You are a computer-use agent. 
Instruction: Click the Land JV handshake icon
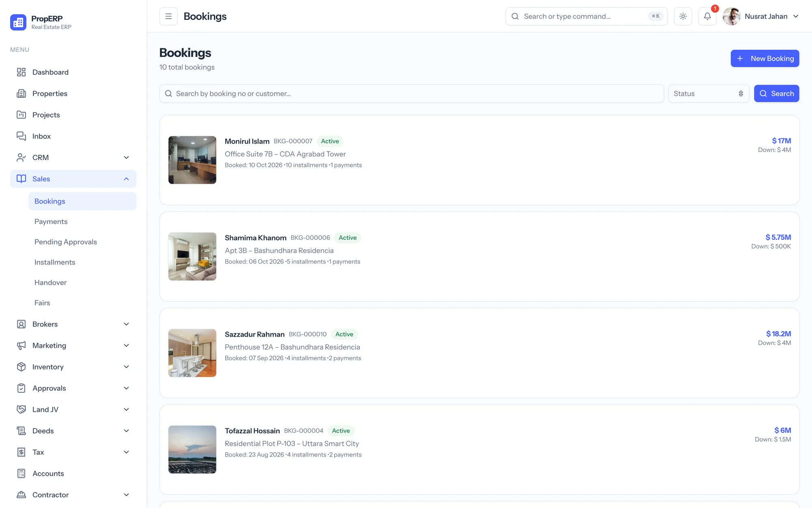point(21,409)
